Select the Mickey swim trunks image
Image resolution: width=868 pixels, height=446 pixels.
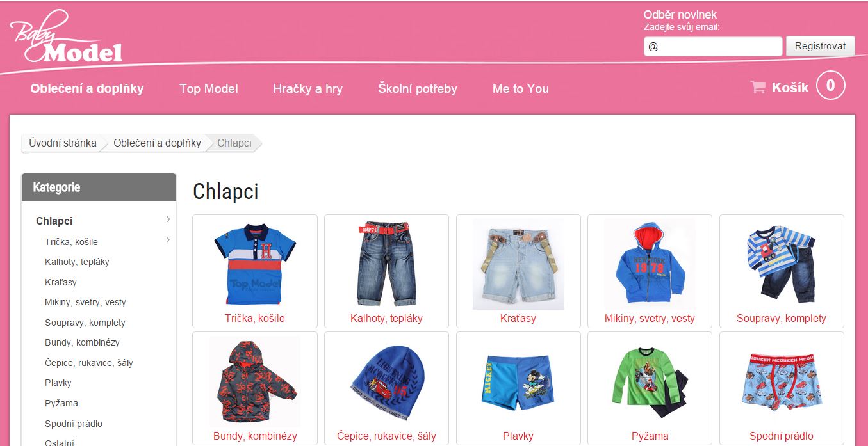point(518,382)
